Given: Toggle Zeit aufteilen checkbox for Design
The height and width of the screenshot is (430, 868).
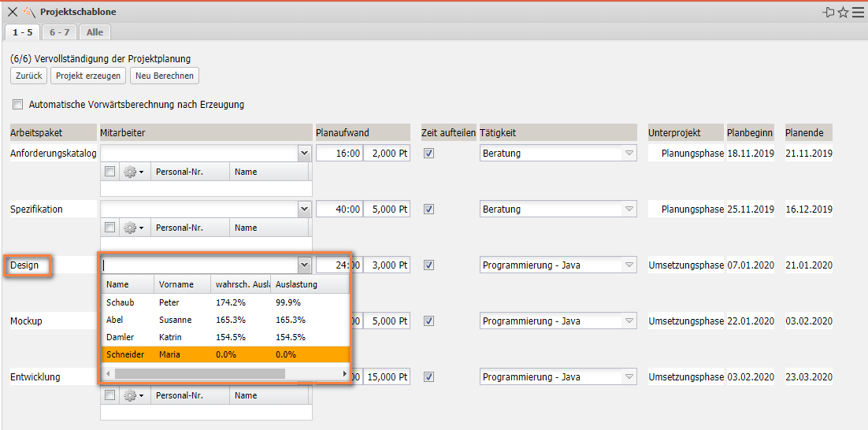Looking at the screenshot, I should click(x=428, y=265).
